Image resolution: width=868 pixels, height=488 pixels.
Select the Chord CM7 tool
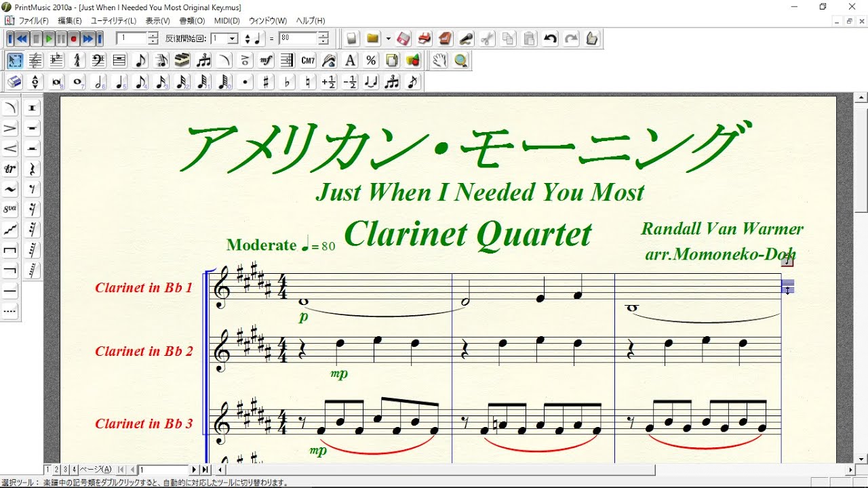(x=309, y=60)
